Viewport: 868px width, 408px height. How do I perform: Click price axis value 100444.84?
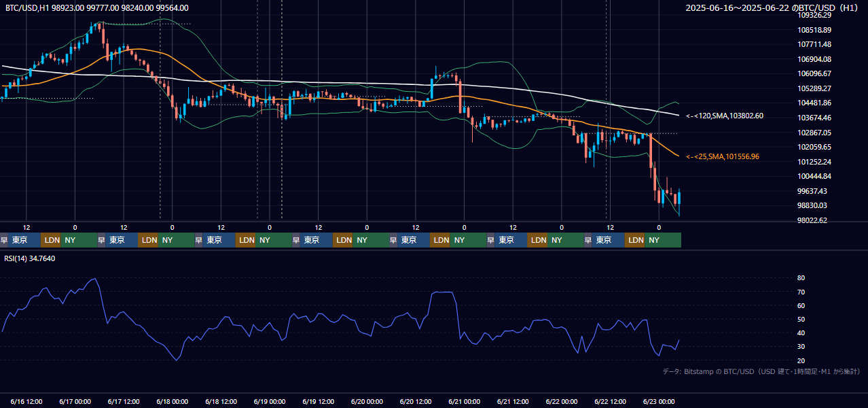815,176
